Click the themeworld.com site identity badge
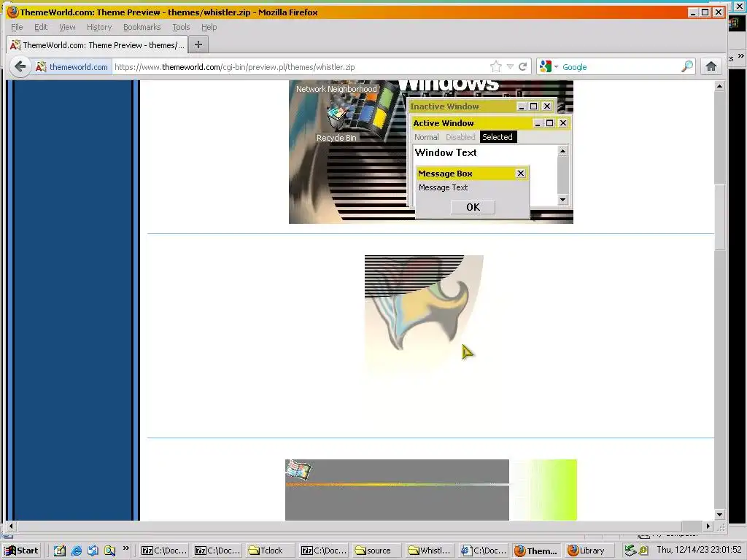The height and width of the screenshot is (560, 747). coord(72,67)
